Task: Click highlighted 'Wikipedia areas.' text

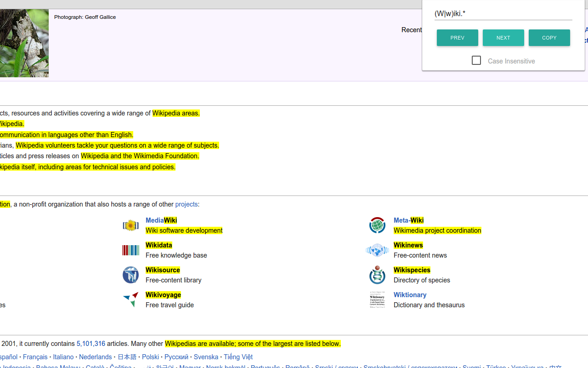Action: (x=176, y=113)
